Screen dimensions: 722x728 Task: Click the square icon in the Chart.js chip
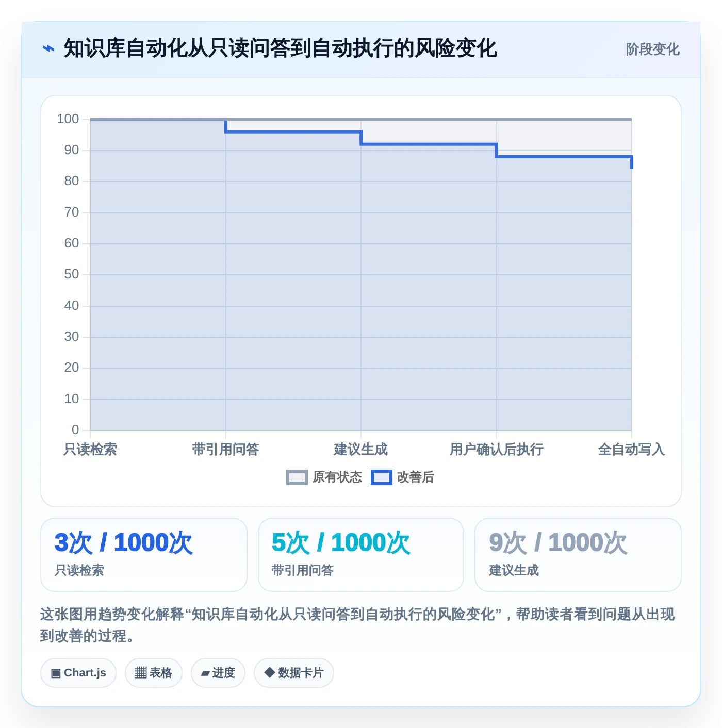(x=56, y=673)
